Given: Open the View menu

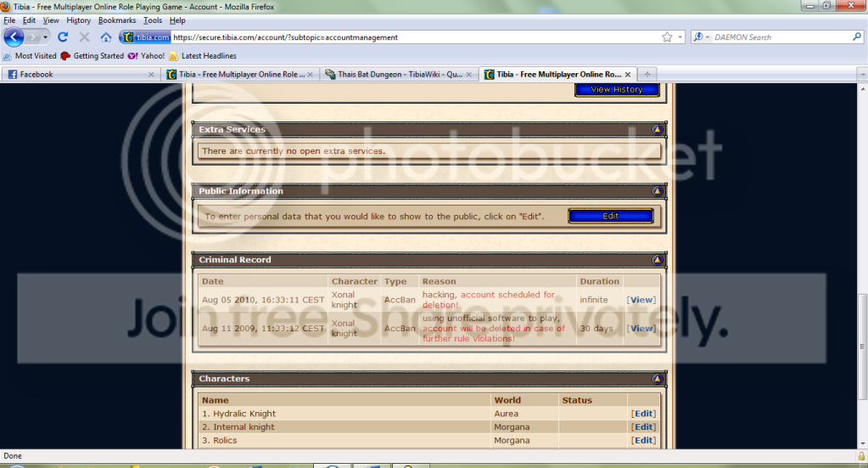Looking at the screenshot, I should coord(50,20).
